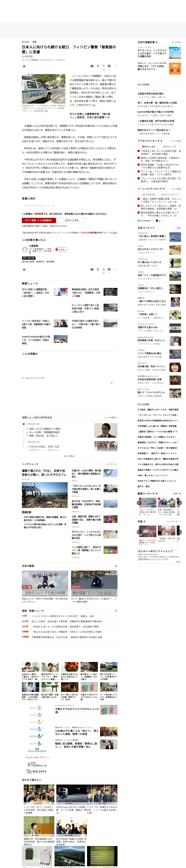Image resolution: width=186 pixels, height=868 pixels.
Task: Click the 大部俊哉 author avatar
Action: coord(25,249)
